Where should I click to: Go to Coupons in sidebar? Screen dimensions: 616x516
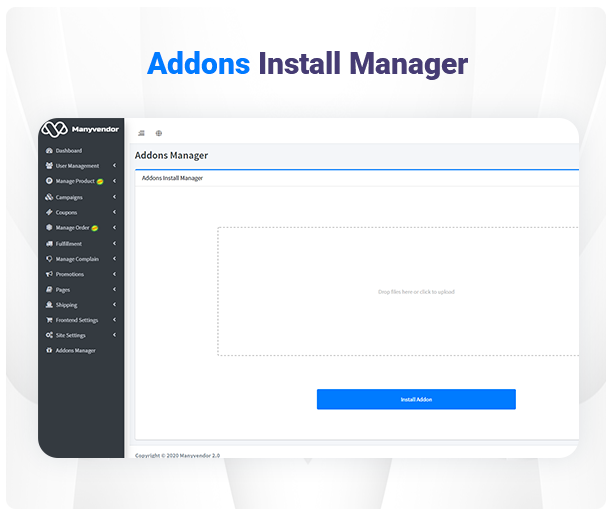66,212
